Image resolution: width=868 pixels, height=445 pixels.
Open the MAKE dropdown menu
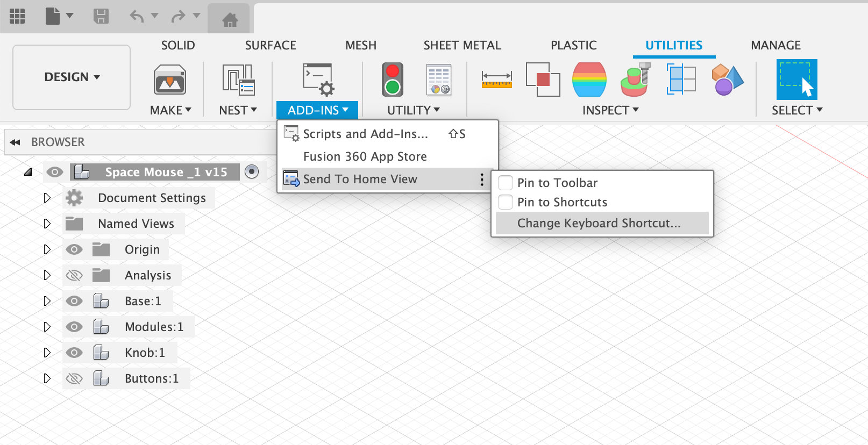click(x=170, y=110)
